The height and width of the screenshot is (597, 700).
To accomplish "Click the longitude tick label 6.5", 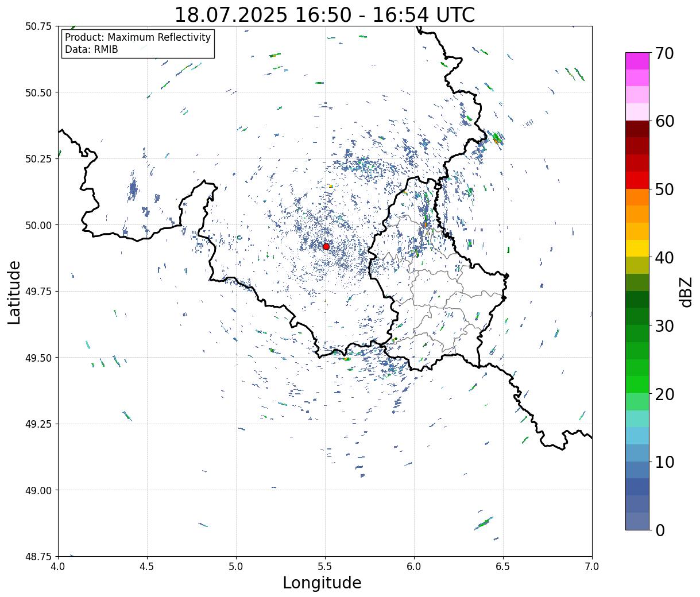I will (x=503, y=567).
